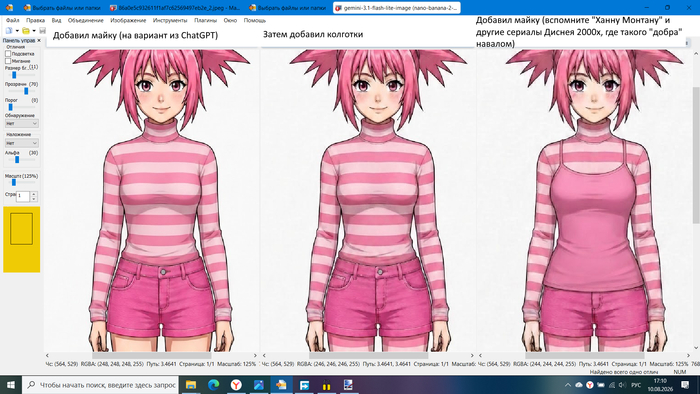Open the blue arrow window app taskbar icon
Screen dimensions: 700x394
304,385
